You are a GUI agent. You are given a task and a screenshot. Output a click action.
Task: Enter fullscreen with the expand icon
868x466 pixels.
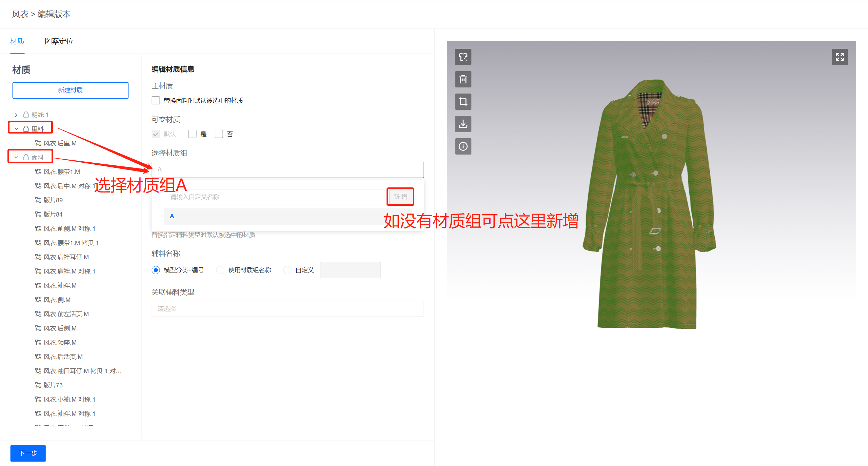click(x=840, y=57)
